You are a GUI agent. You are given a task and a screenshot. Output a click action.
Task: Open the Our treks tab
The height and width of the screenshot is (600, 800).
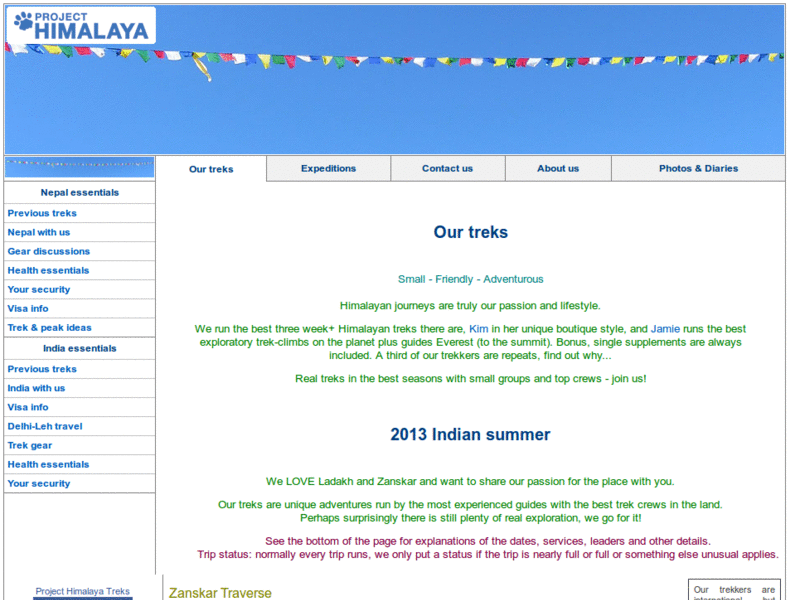pyautogui.click(x=211, y=169)
